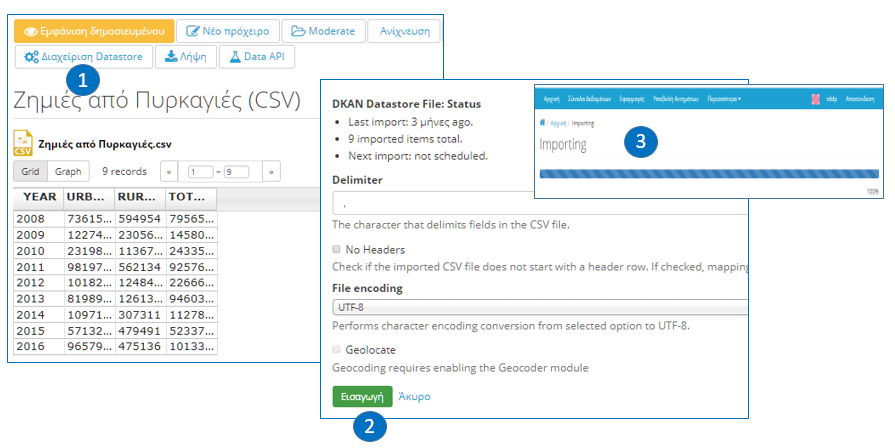Click the CSV file icon
This screenshot has width=895, height=448.
22,143
